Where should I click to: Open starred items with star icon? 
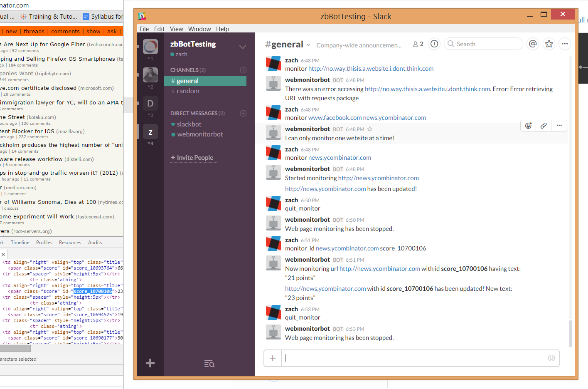click(549, 44)
